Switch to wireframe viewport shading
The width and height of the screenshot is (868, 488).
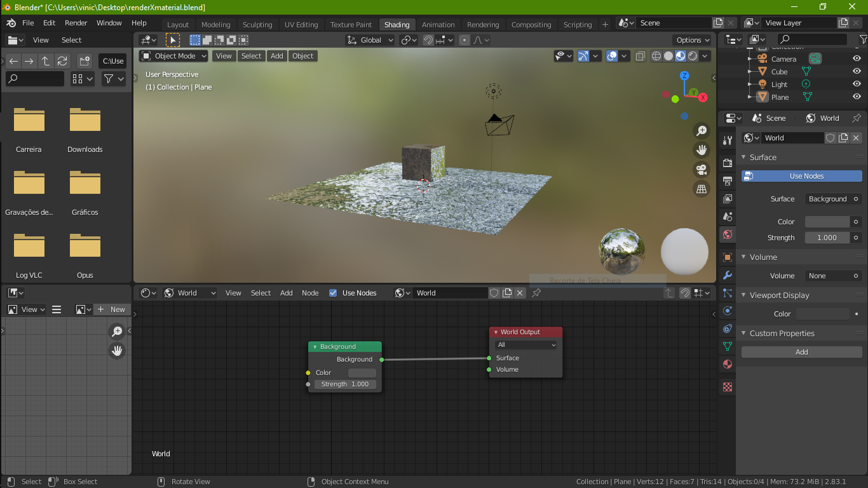(656, 56)
